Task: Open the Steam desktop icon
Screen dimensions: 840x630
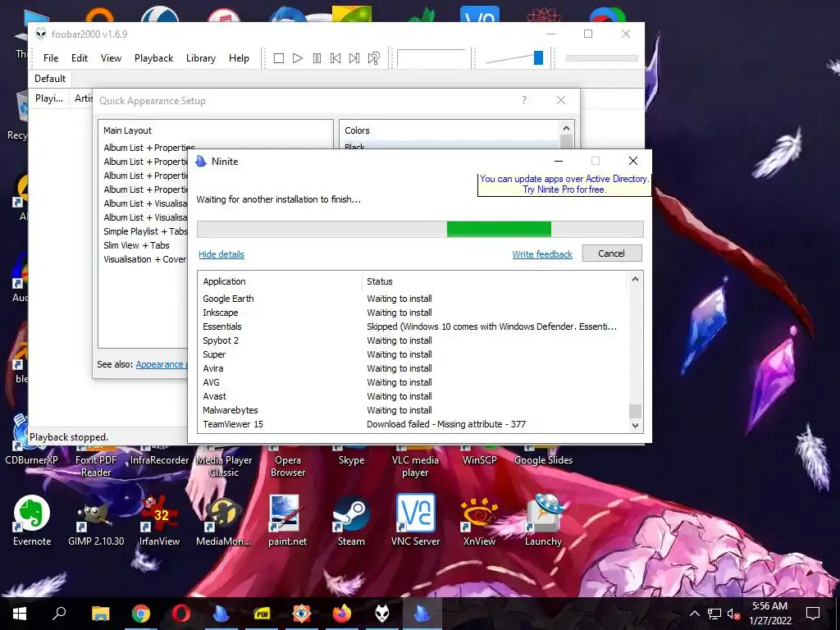Action: click(351, 519)
